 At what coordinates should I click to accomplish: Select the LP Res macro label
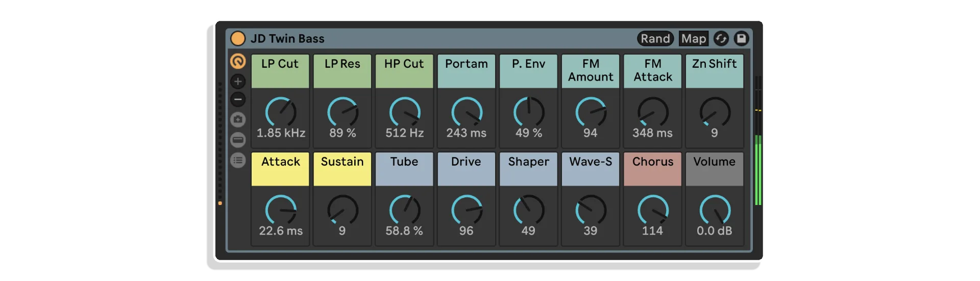[342, 71]
